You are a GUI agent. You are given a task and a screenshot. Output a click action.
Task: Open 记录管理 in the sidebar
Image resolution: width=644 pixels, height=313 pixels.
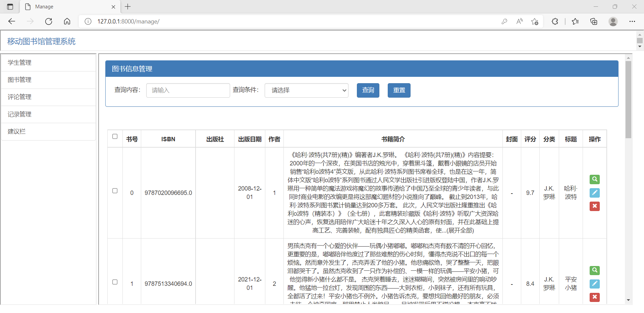tap(48, 114)
